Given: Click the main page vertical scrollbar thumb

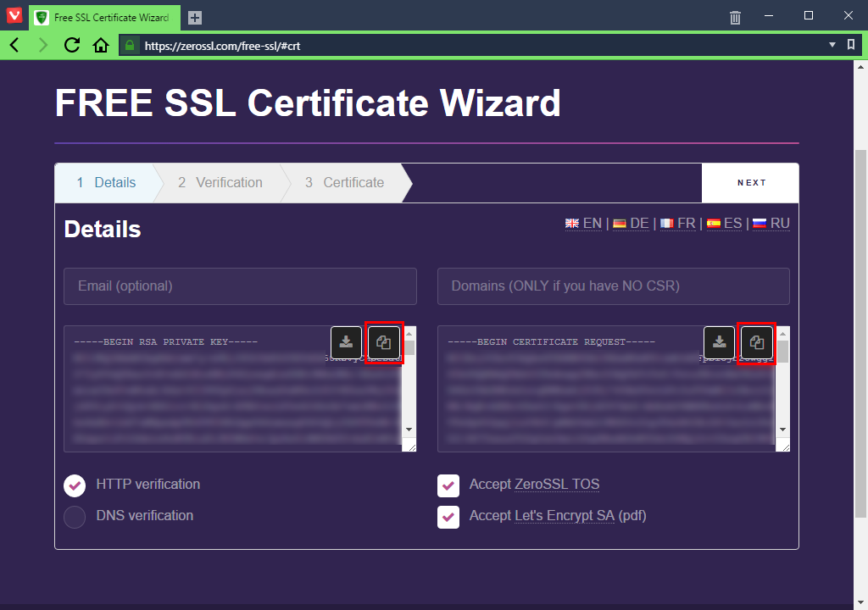Looking at the screenshot, I should point(860,334).
